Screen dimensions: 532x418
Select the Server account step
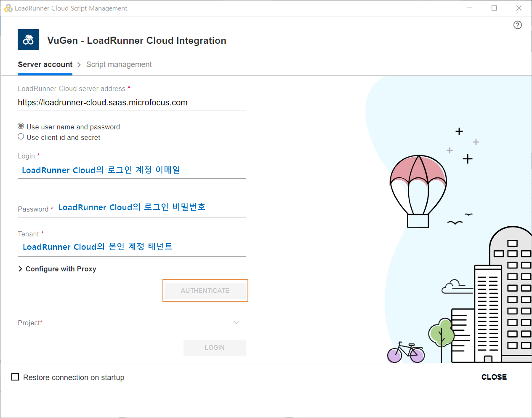tap(45, 64)
